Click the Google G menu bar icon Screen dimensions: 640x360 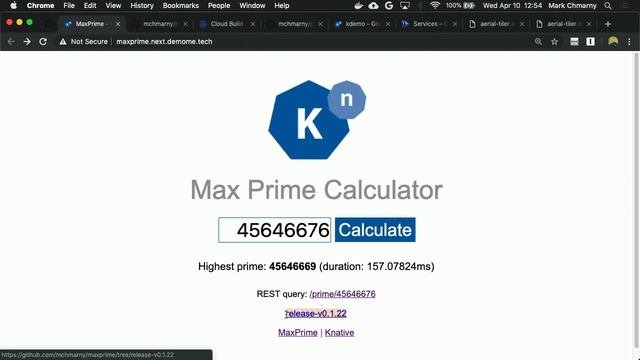pos(389,5)
